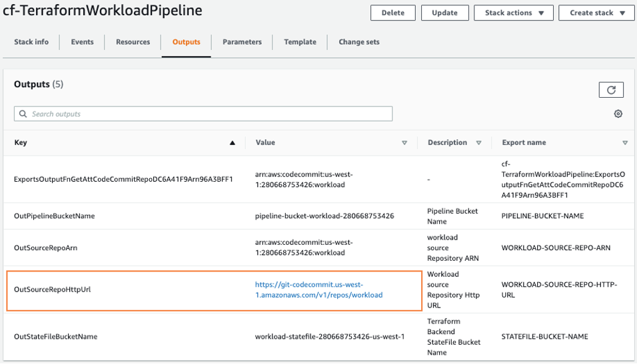
Task: Switch to the Resources tab
Action: (133, 42)
